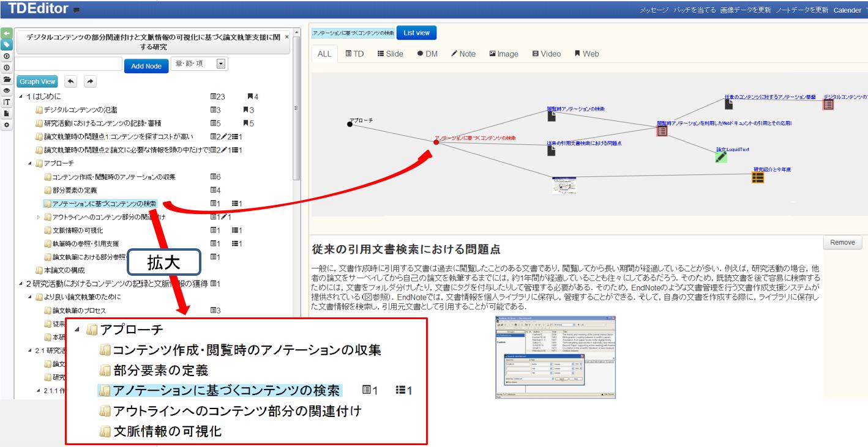Click folder icon of 部分要素の定義 row
Image resolution: width=868 pixels, height=447 pixels.
(x=48, y=190)
